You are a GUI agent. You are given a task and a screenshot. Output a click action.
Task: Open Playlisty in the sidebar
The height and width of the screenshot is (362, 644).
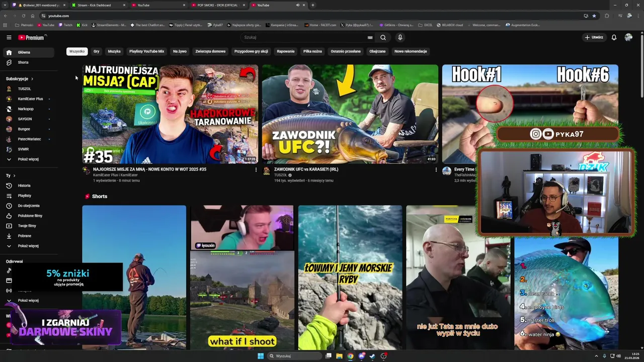[x=29, y=196]
